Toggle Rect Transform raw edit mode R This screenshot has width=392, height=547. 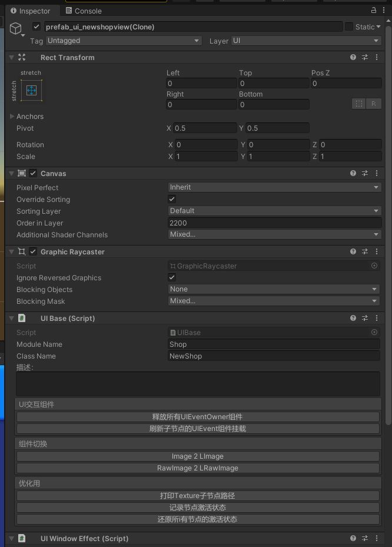pos(374,104)
